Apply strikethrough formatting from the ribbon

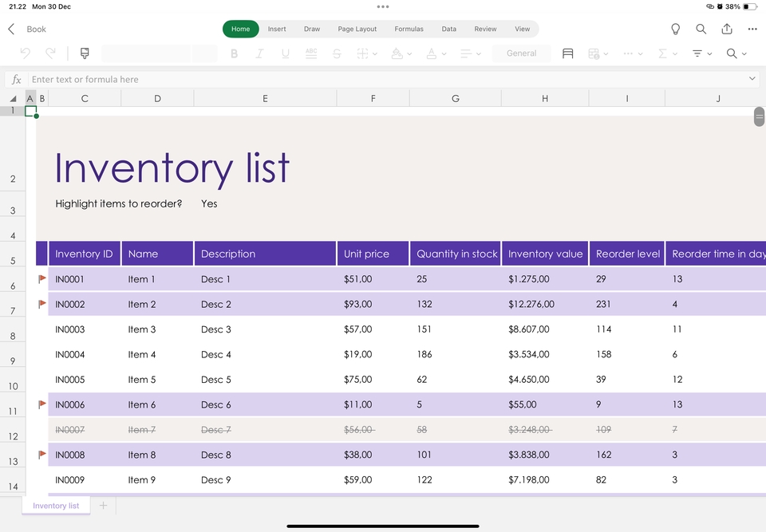coord(336,53)
